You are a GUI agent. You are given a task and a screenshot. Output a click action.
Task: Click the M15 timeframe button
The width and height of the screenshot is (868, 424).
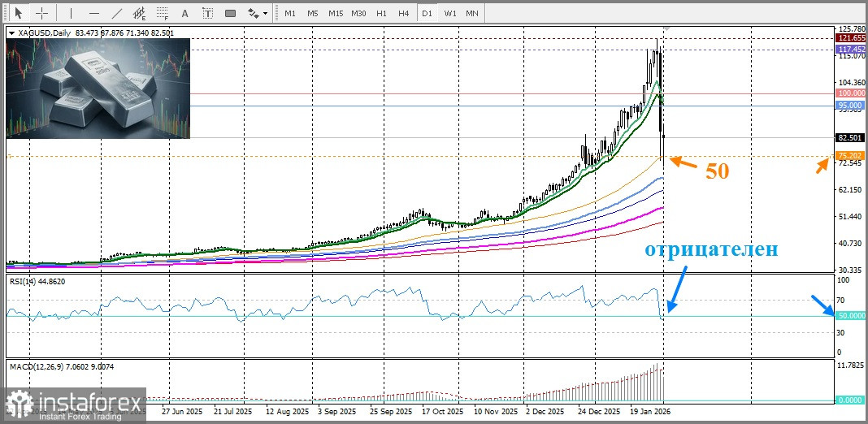click(x=336, y=13)
